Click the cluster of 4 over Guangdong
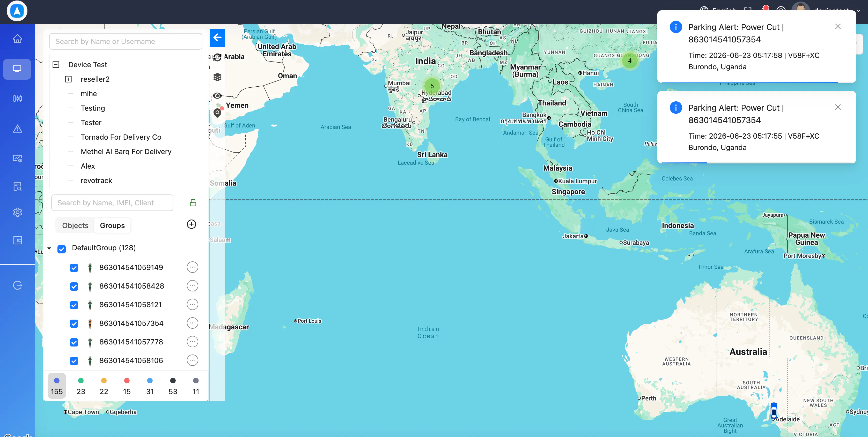Image resolution: width=868 pixels, height=437 pixels. pos(630,61)
